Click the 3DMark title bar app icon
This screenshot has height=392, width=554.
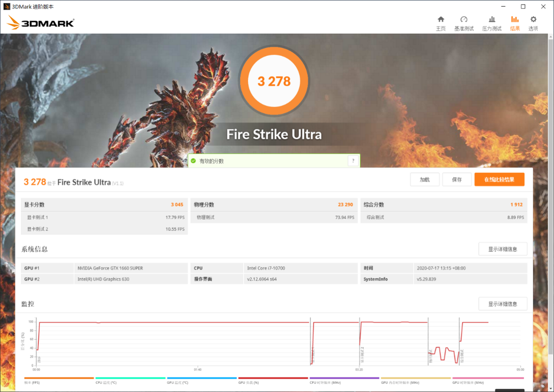(x=6, y=6)
